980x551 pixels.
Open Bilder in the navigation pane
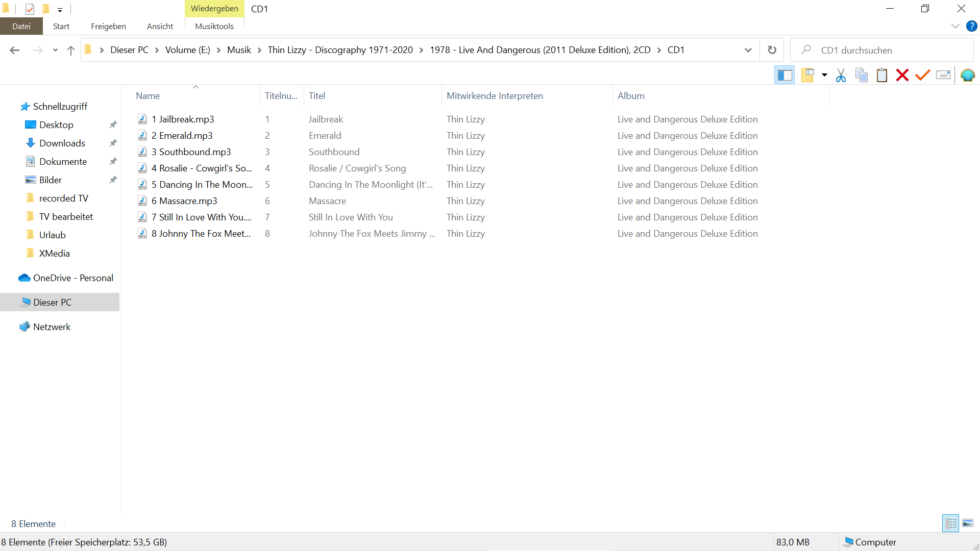[x=51, y=180]
